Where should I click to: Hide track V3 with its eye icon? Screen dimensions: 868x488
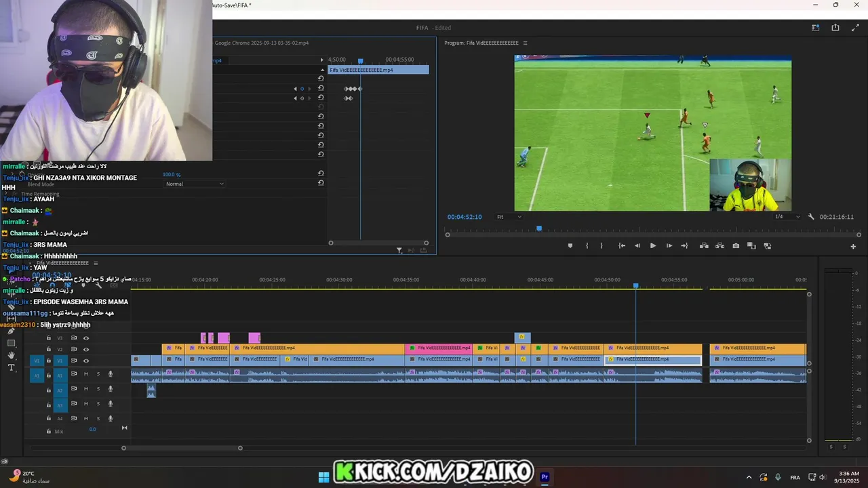click(x=86, y=338)
